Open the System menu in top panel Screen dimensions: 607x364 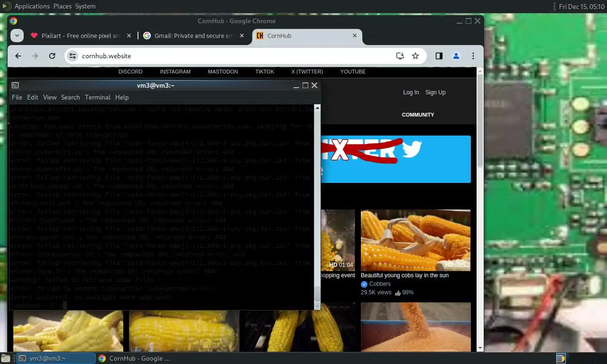click(x=85, y=6)
